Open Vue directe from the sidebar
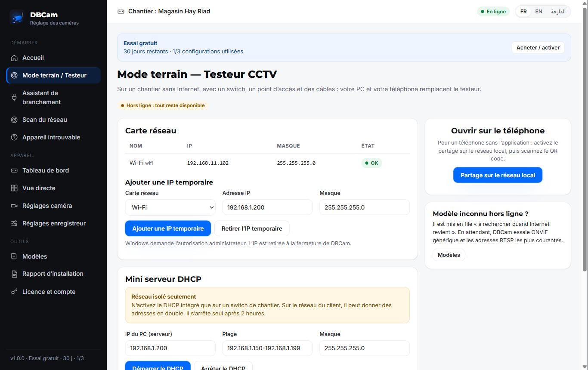The image size is (588, 370). coord(53,188)
